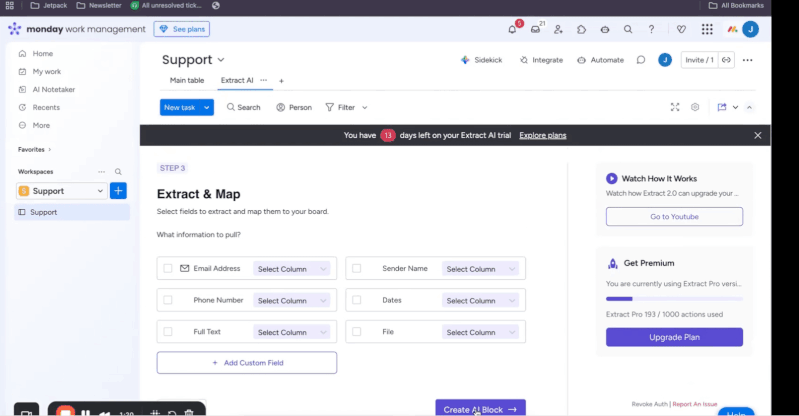The image size is (799, 416).
Task: Switch to the Main table tab
Action: [x=187, y=80]
